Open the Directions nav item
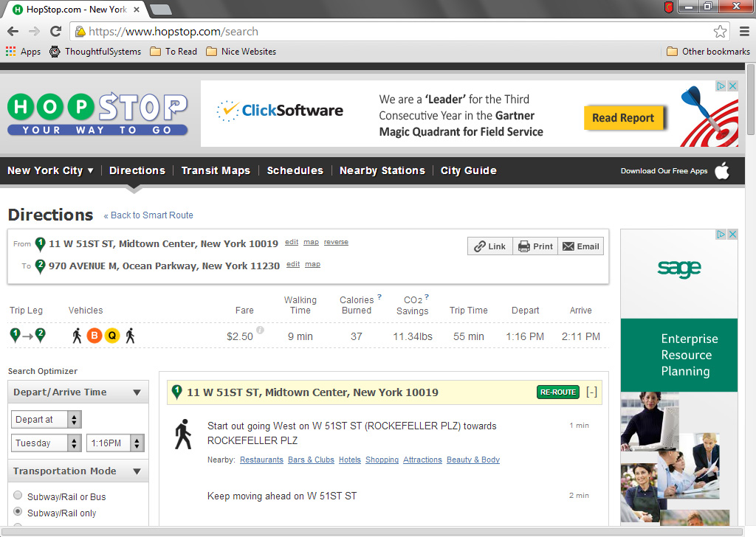This screenshot has height=537, width=756. [137, 170]
